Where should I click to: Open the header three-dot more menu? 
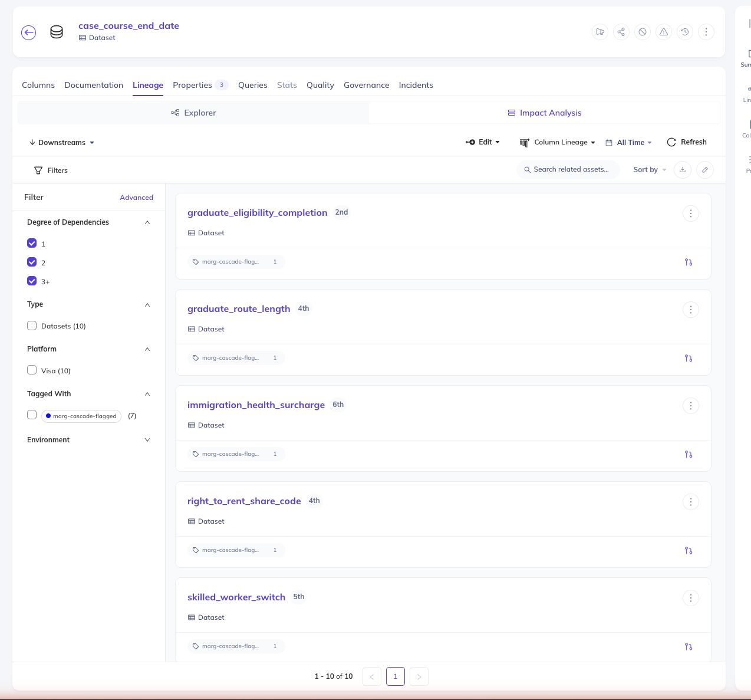pos(706,32)
